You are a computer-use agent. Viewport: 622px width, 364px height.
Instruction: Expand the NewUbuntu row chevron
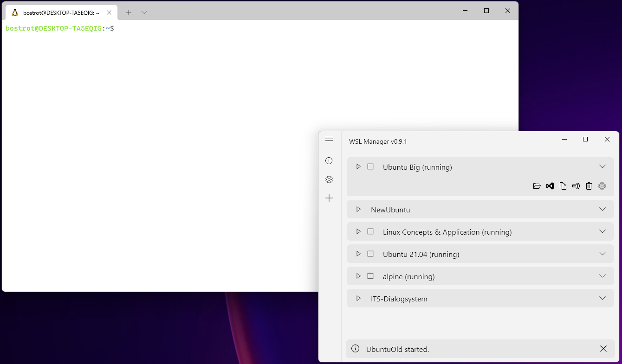pyautogui.click(x=603, y=209)
